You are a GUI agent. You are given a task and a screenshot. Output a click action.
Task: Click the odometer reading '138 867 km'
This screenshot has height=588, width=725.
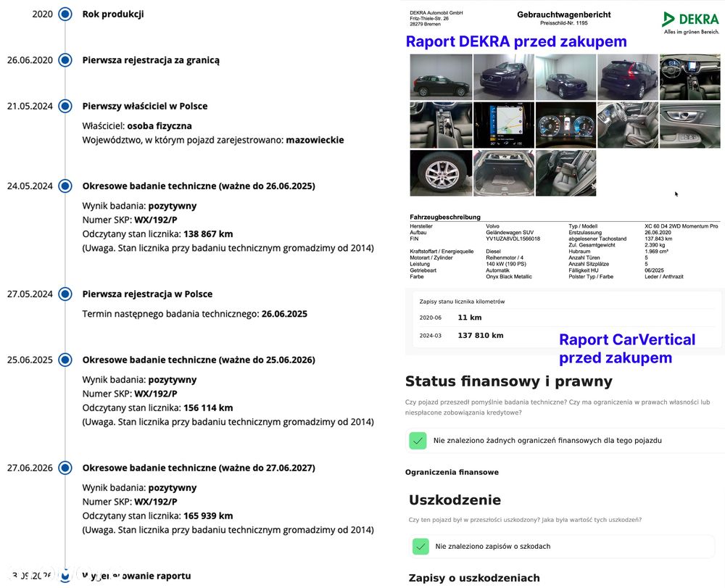[208, 234]
